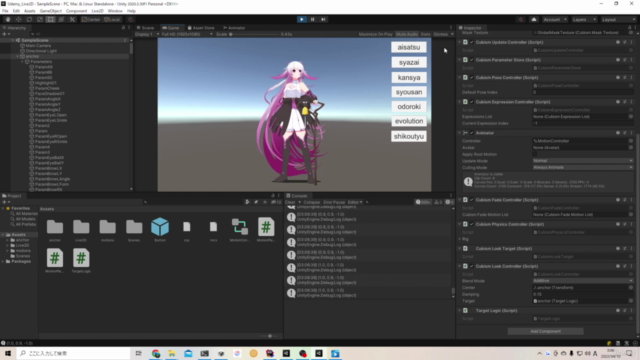Step one frame forward

click(323, 19)
